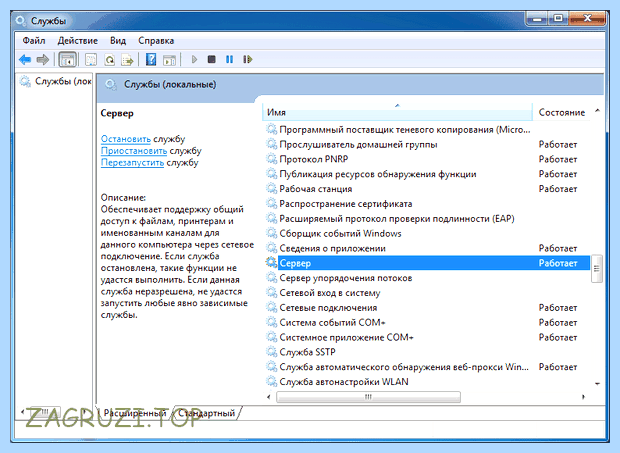Click the Stop service square icon

[212, 60]
